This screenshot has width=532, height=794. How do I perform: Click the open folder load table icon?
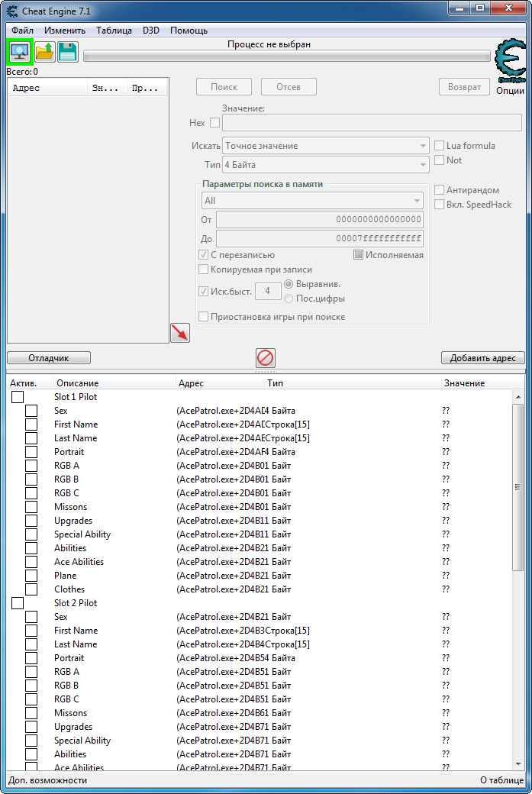(x=44, y=52)
